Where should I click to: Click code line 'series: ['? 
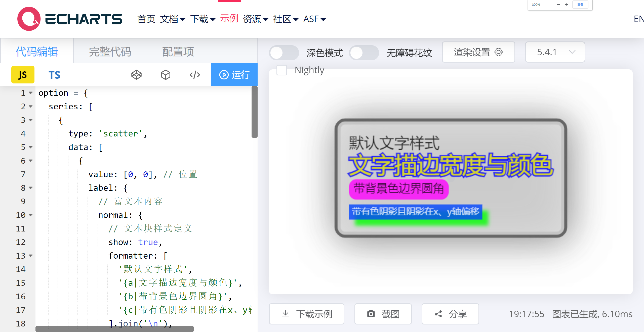pos(71,107)
